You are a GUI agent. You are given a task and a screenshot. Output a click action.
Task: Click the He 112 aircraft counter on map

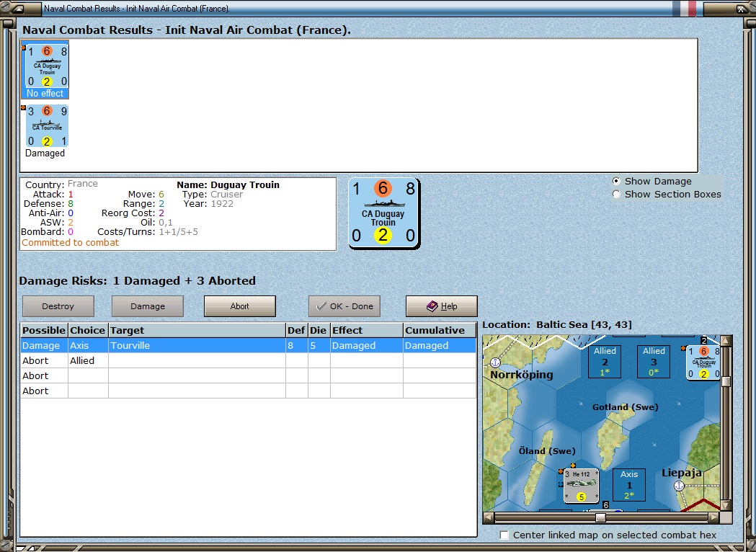(x=581, y=485)
